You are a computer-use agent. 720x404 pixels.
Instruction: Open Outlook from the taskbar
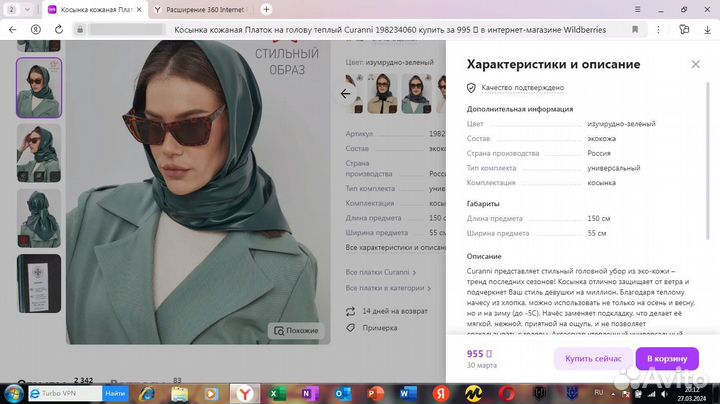click(343, 394)
